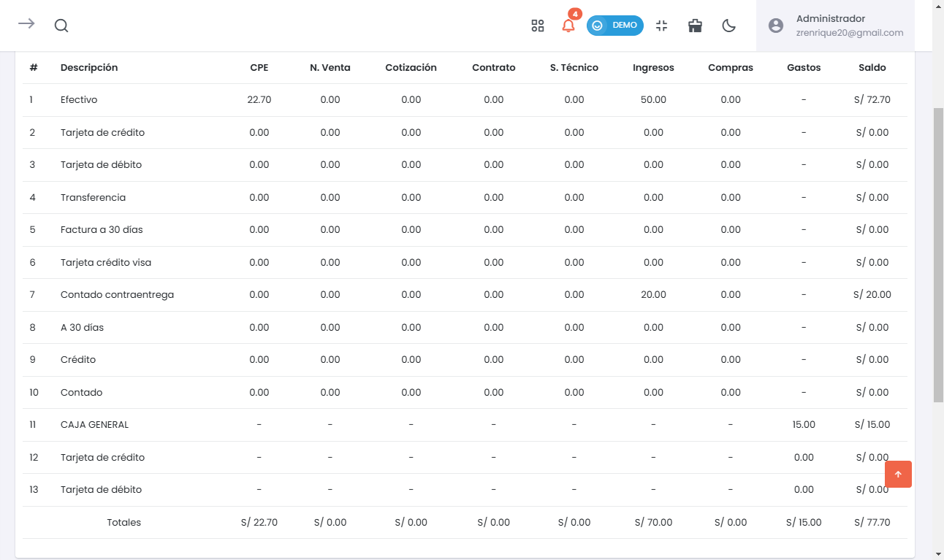944x560 pixels.
Task: Toggle the DEMO environment switch
Action: coord(614,26)
